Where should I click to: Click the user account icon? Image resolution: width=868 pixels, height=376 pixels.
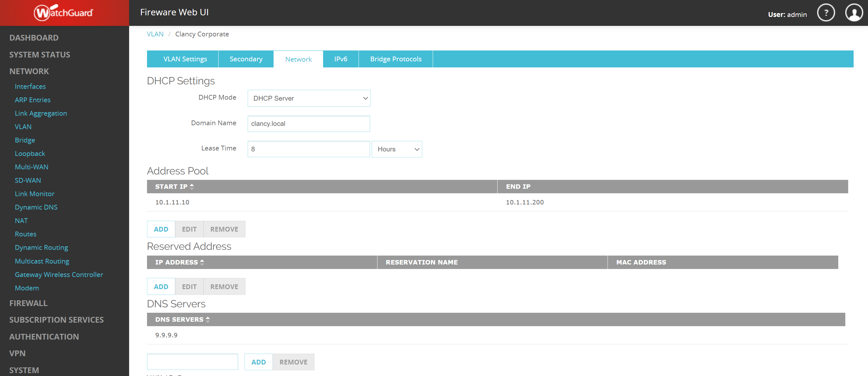854,12
